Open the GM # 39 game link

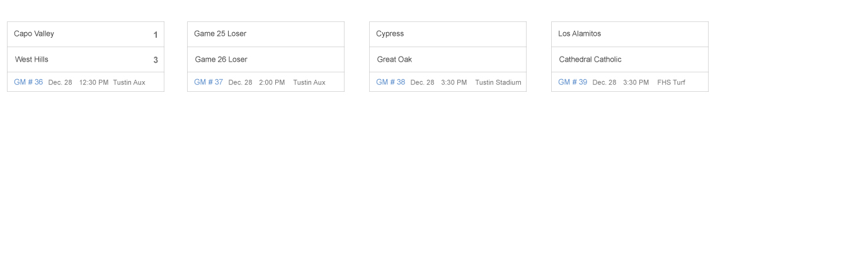(x=573, y=82)
